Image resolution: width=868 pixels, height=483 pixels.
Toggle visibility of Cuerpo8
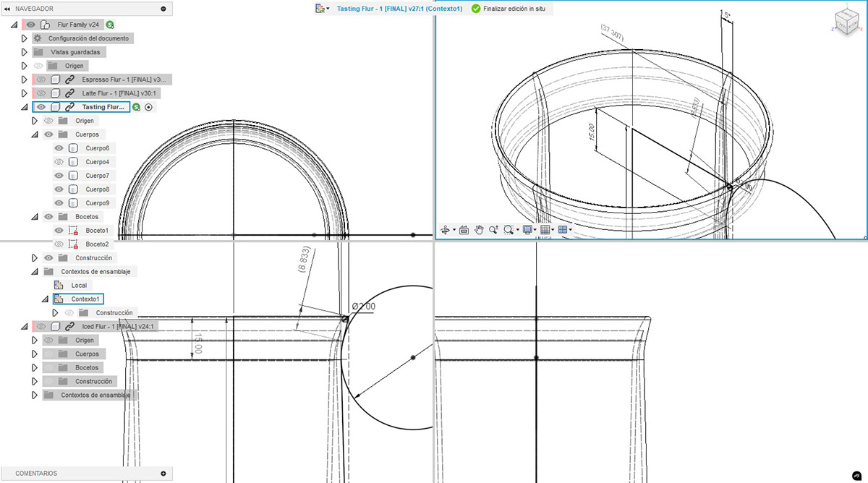(59, 189)
